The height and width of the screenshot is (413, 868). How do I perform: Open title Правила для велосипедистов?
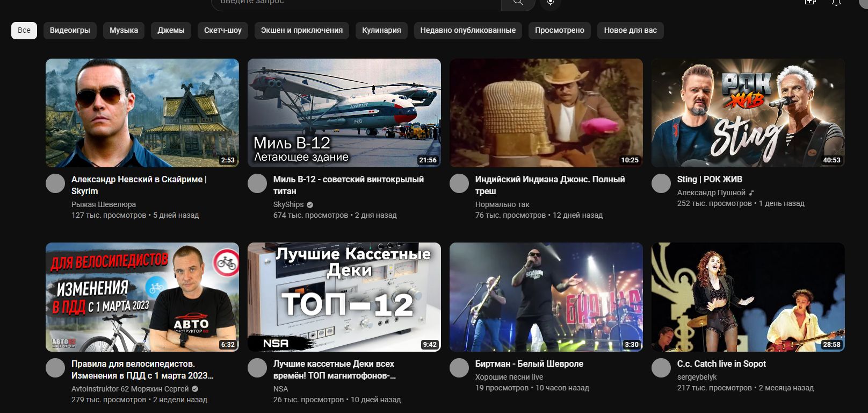tap(142, 369)
